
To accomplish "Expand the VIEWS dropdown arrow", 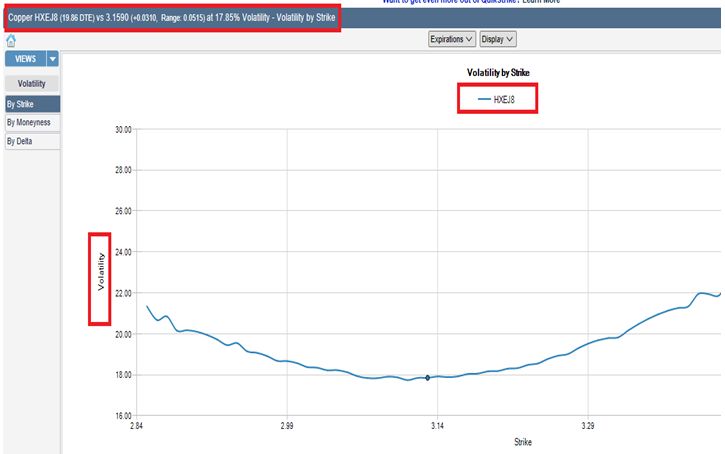I will coord(53,59).
